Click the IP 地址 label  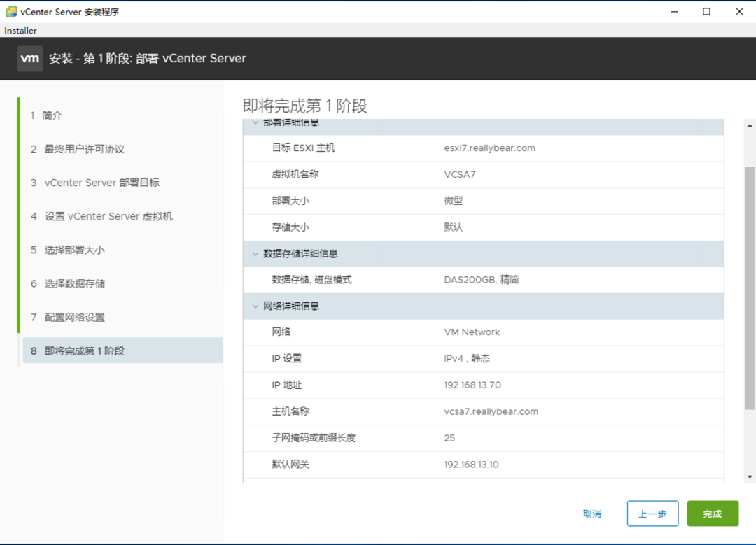point(286,385)
